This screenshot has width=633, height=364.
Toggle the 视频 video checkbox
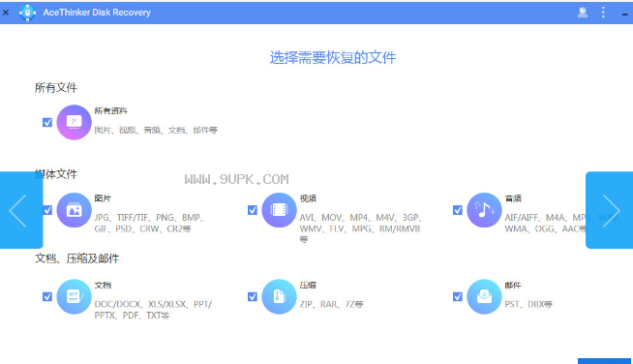tap(253, 210)
